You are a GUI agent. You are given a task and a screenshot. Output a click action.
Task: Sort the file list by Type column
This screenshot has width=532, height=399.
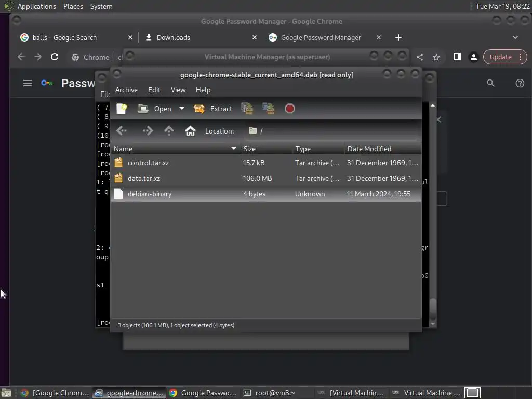click(318, 149)
